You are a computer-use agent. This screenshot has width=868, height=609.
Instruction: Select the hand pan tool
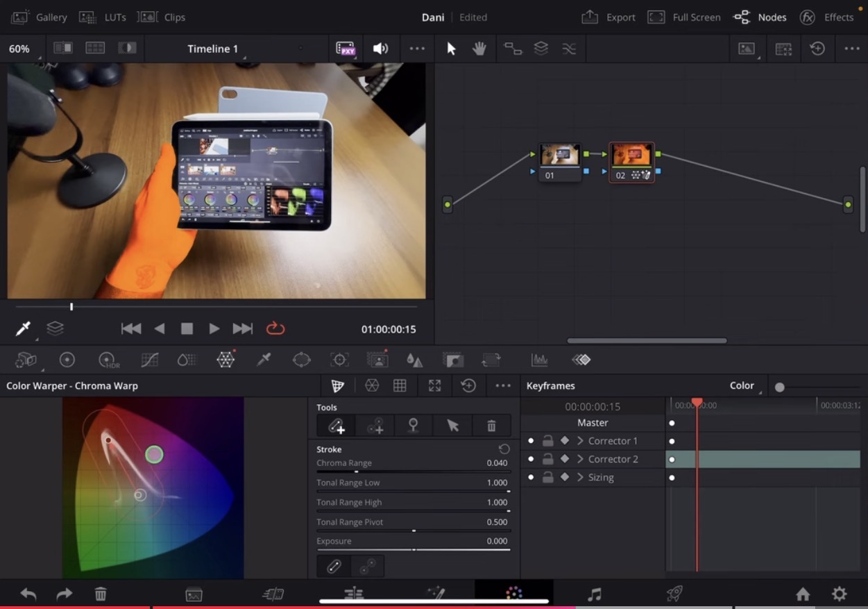pos(479,49)
